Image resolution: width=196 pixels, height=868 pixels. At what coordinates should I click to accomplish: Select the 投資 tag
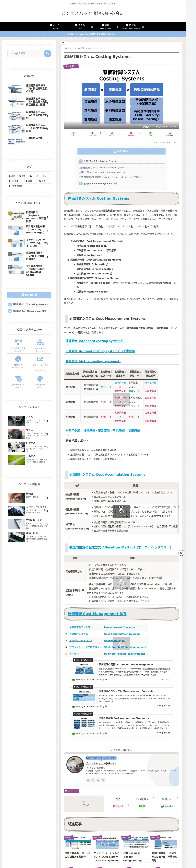tap(12, 176)
